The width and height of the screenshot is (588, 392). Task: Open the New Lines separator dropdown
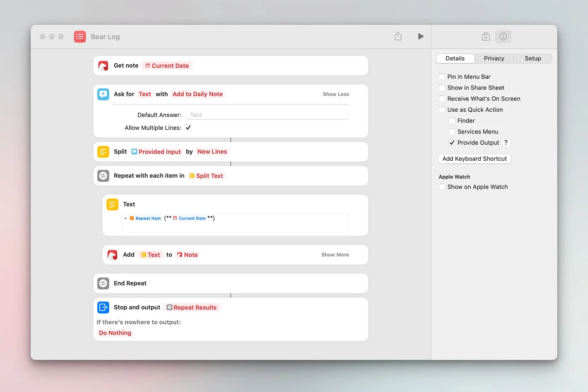tap(212, 152)
